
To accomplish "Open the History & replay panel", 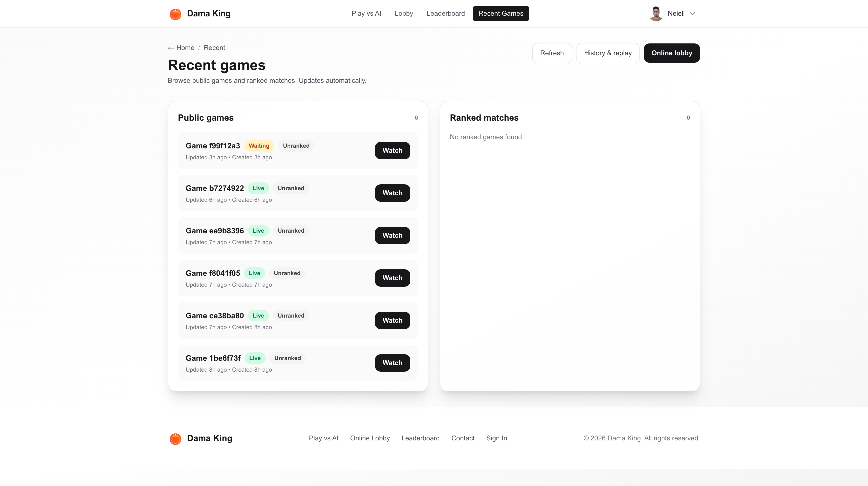I will pos(608,53).
